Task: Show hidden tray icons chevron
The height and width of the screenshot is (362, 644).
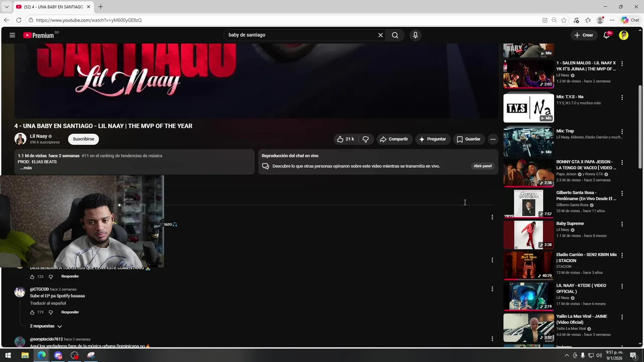Action: coord(567,355)
